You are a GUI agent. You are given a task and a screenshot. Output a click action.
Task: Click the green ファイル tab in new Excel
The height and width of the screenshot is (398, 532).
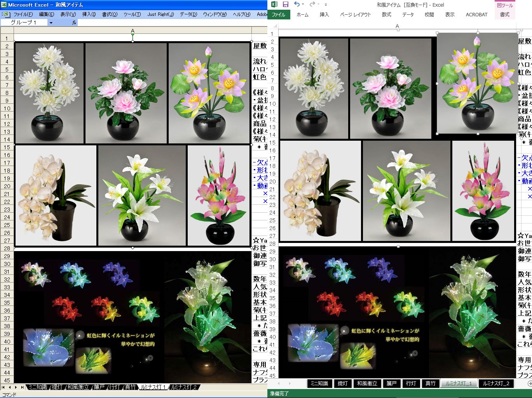(278, 14)
